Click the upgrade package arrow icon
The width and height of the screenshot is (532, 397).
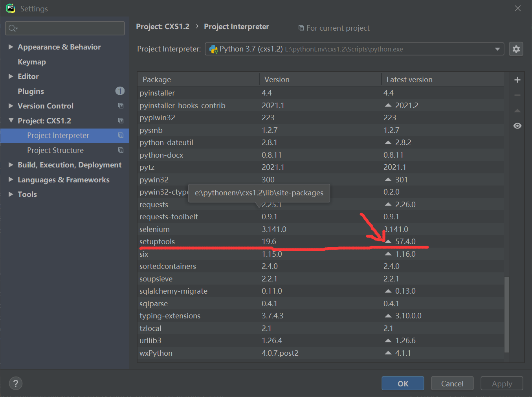click(517, 110)
